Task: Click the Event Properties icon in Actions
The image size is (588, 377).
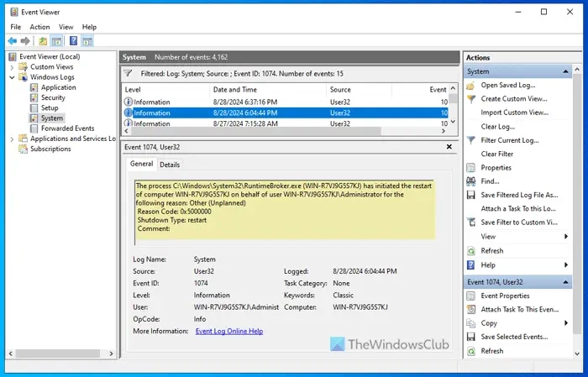Action: pyautogui.click(x=471, y=296)
